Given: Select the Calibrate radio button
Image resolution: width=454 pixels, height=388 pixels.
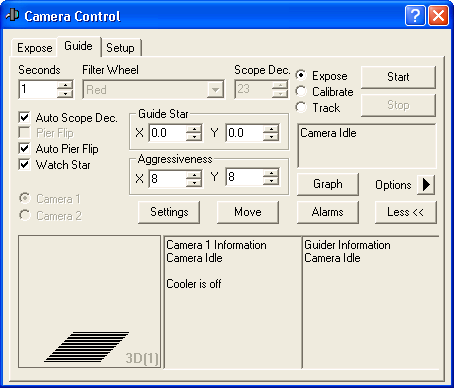Looking at the screenshot, I should click(x=301, y=91).
